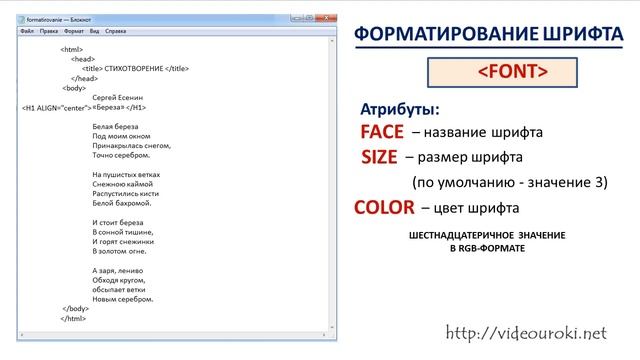Open the Вид menu
The image size is (640, 360).
94,31
